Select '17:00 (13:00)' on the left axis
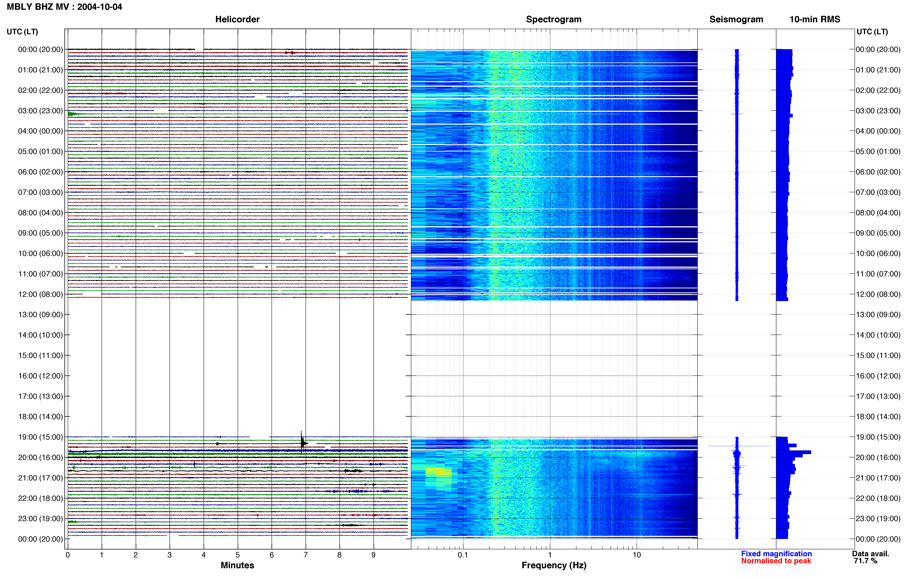Image resolution: width=924 pixels, height=578 pixels. (41, 396)
